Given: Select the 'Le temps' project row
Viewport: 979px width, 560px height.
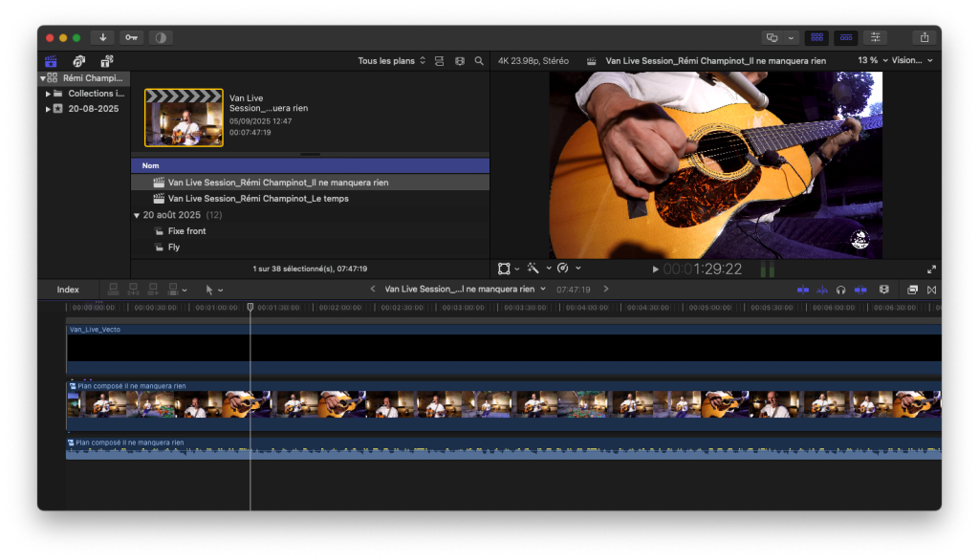Looking at the screenshot, I should (257, 199).
